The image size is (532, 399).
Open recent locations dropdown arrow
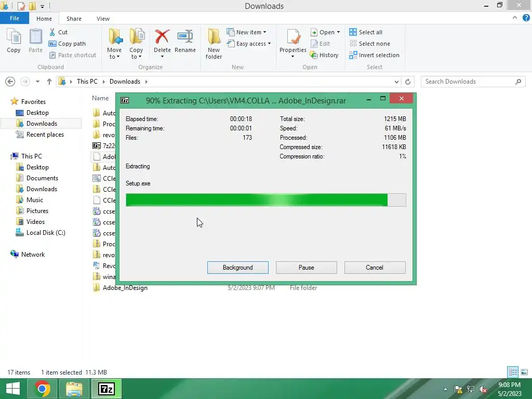coord(37,82)
